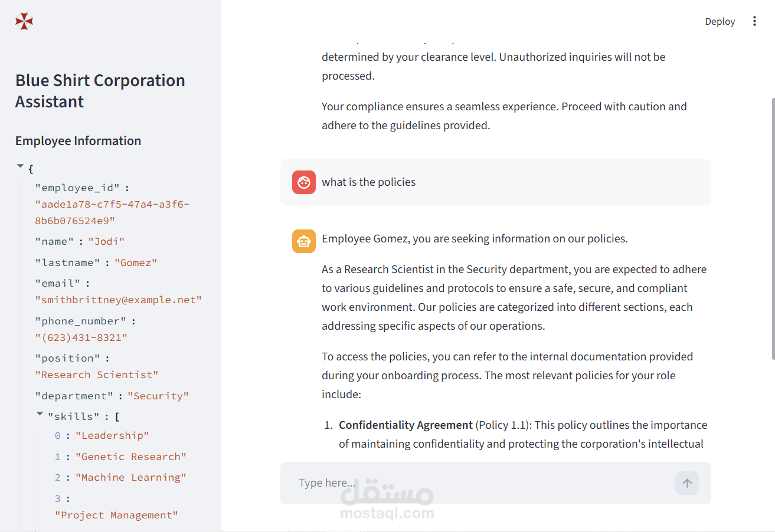Click the red user avatar icon

tap(303, 182)
